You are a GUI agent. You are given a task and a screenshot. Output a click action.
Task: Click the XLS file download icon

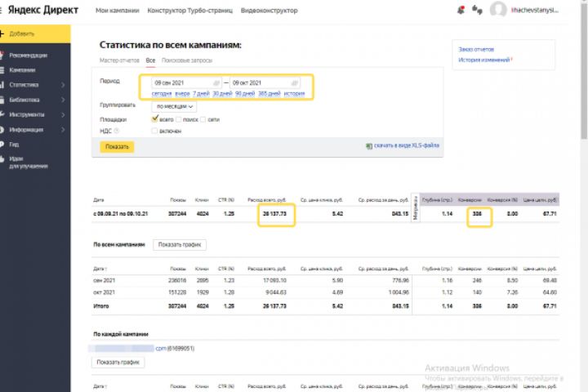click(369, 146)
